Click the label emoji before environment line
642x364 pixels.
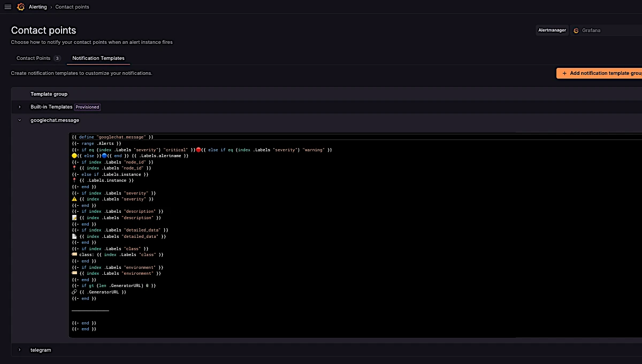[74, 273]
